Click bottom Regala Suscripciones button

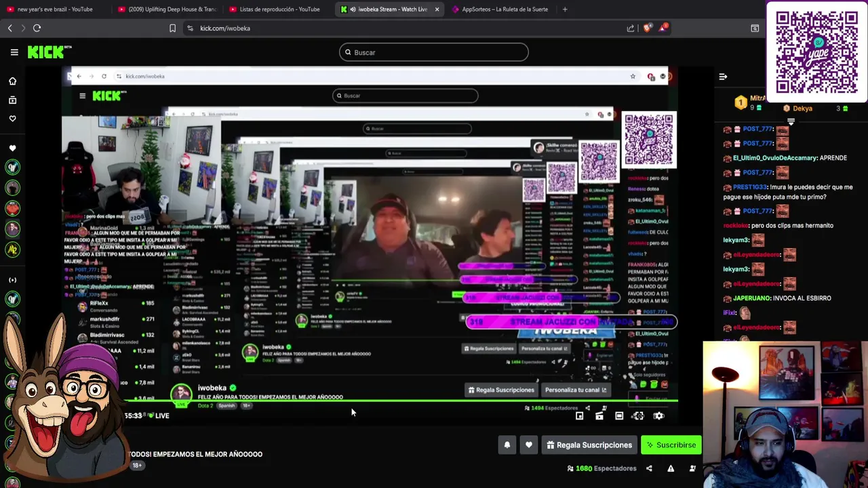point(589,445)
